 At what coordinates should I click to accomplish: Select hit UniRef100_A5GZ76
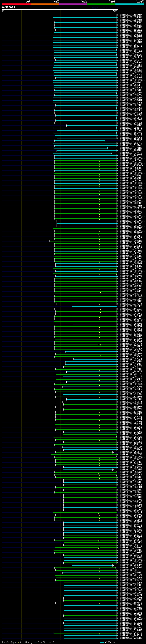click(131, 67)
